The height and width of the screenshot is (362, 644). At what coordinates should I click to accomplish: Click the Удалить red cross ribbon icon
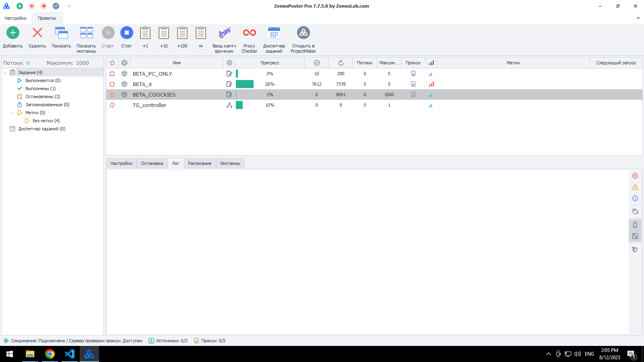tap(37, 33)
